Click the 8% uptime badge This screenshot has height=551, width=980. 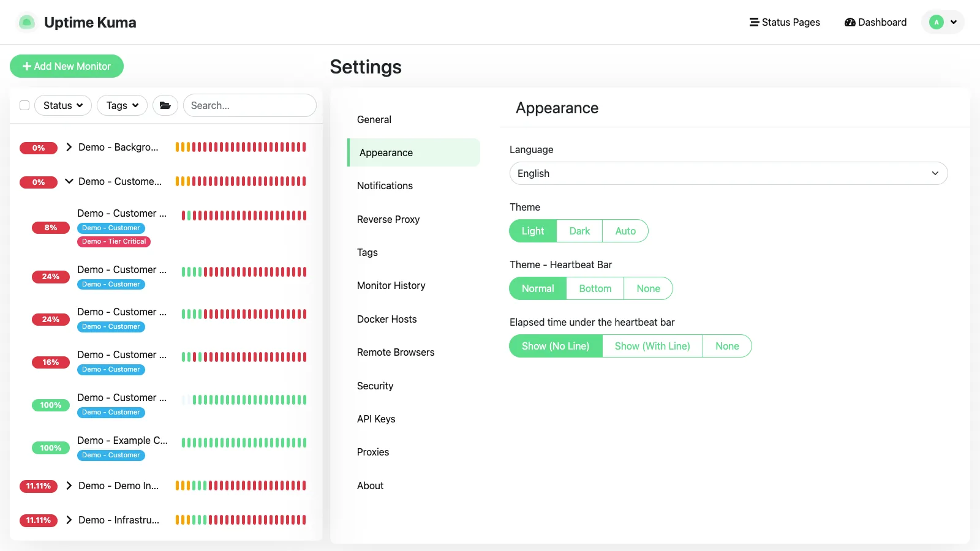51,228
